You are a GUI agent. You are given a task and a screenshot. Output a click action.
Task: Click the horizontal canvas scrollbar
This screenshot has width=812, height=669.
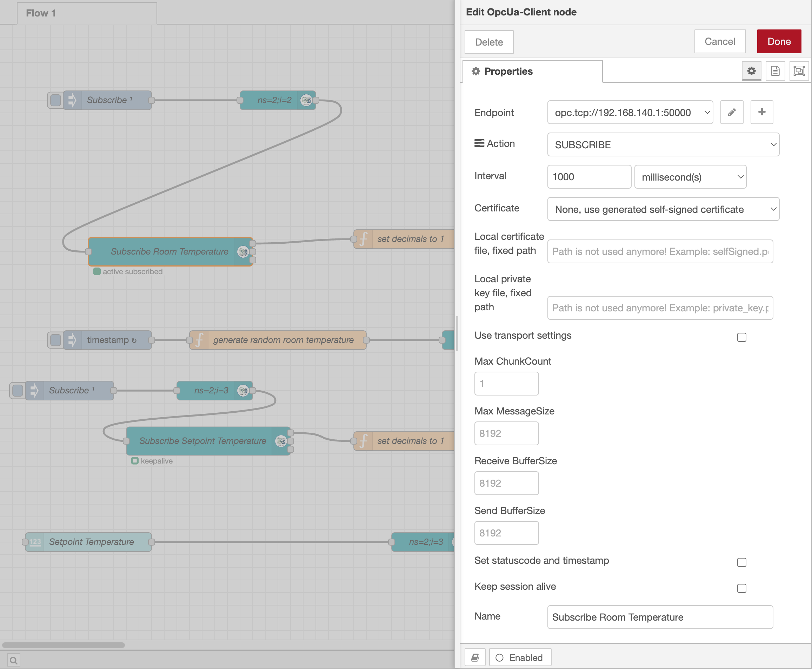(x=64, y=645)
